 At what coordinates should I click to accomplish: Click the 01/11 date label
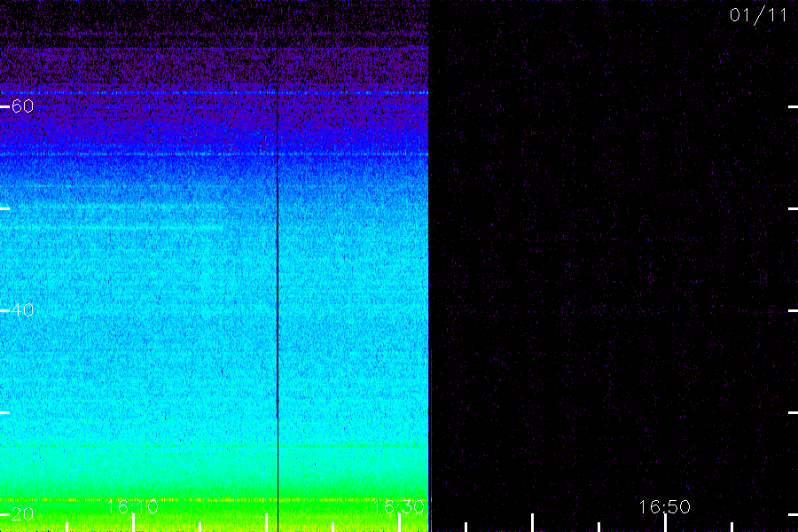click(758, 15)
